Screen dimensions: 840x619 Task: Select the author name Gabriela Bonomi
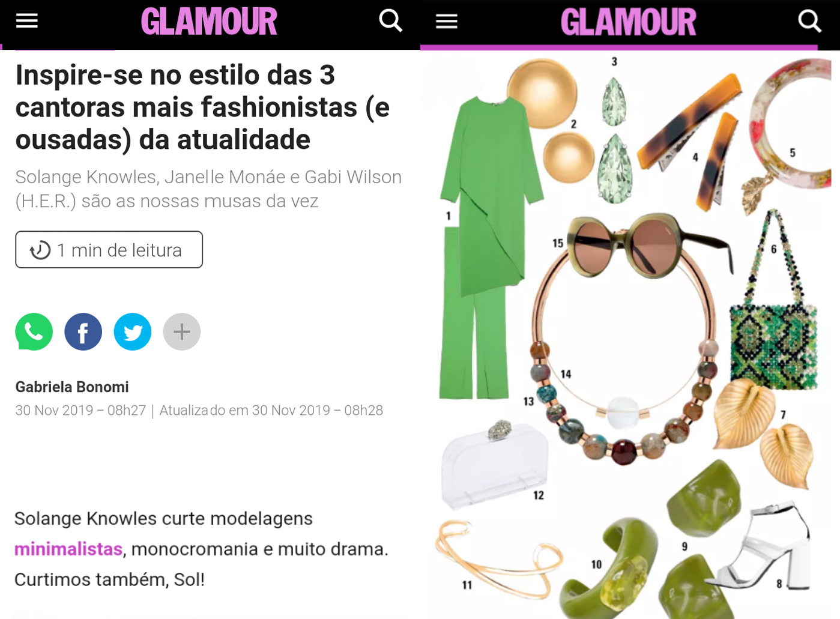point(72,387)
